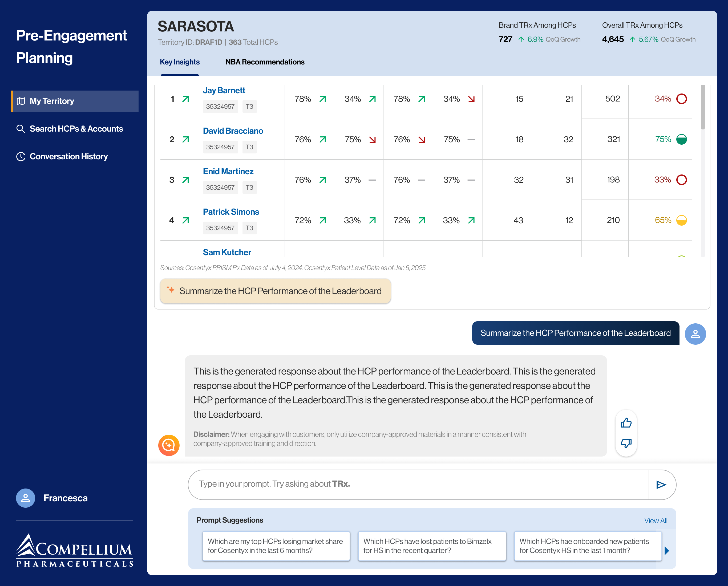The image size is (728, 586).
Task: Open View All prompt suggestions
Action: pyautogui.click(x=656, y=520)
